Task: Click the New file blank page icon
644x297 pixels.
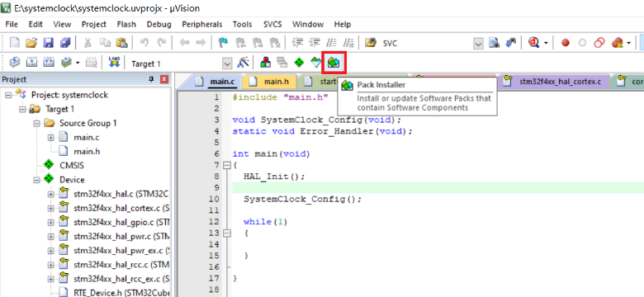Action: click(15, 43)
